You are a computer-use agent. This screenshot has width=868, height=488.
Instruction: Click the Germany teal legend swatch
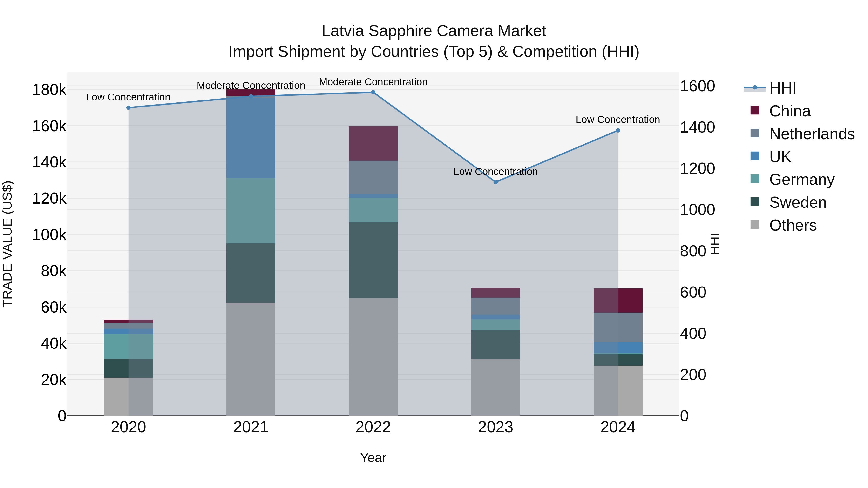(755, 179)
